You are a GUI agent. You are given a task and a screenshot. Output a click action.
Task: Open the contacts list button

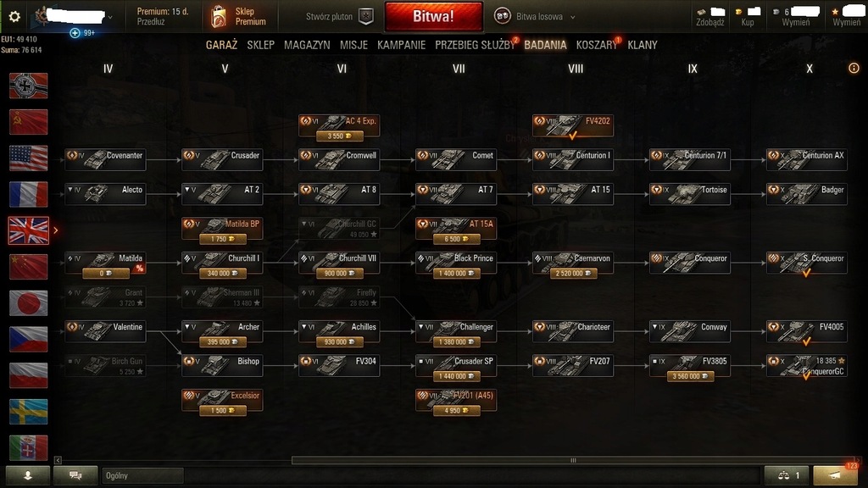28,475
